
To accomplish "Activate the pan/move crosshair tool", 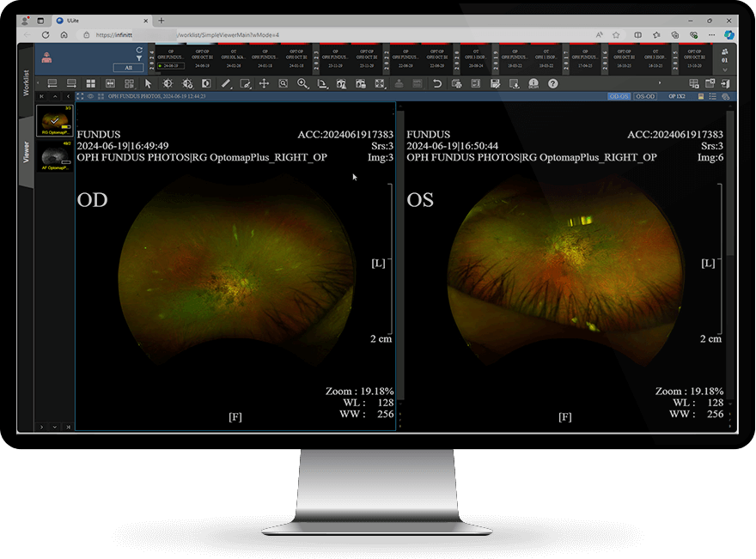I will coord(264,83).
